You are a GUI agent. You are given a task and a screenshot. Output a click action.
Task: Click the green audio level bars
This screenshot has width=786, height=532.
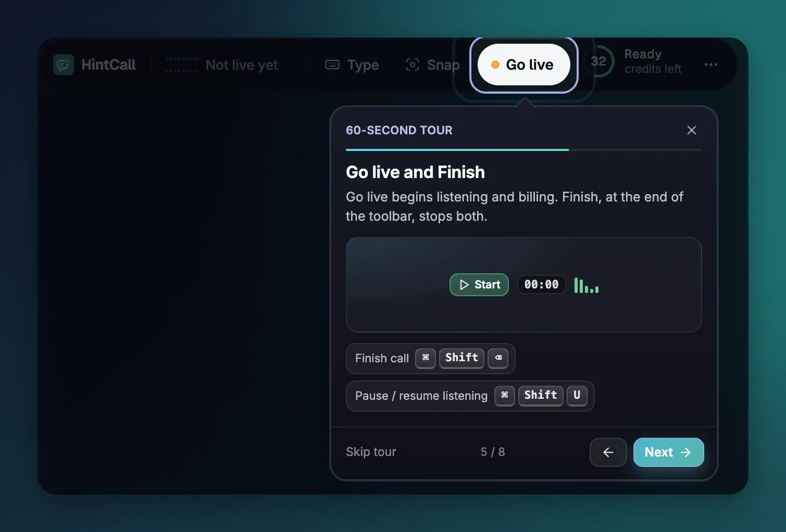click(x=587, y=285)
